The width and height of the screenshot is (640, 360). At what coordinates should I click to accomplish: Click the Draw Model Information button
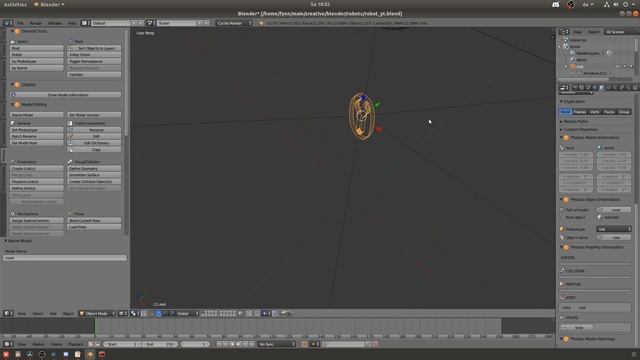pos(66,95)
